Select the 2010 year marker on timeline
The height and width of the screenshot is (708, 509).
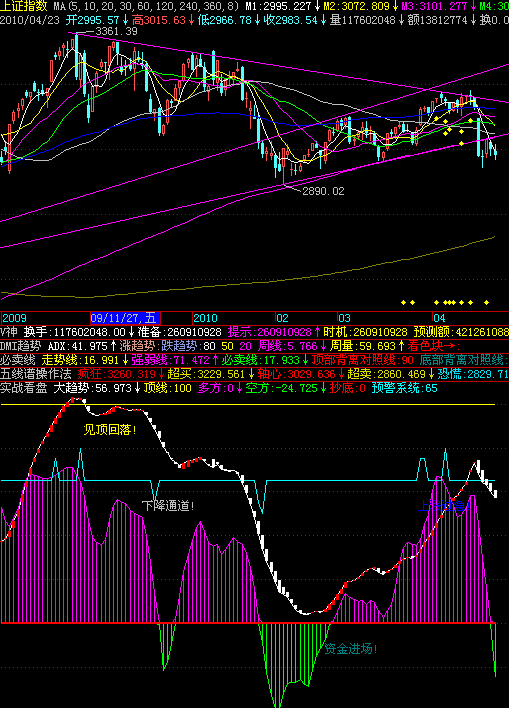tap(205, 318)
